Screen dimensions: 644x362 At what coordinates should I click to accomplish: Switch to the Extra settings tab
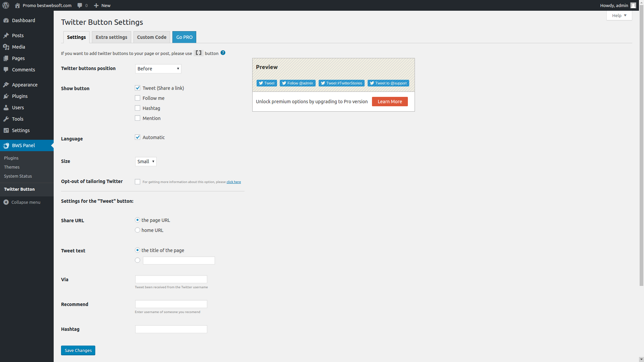tap(111, 37)
